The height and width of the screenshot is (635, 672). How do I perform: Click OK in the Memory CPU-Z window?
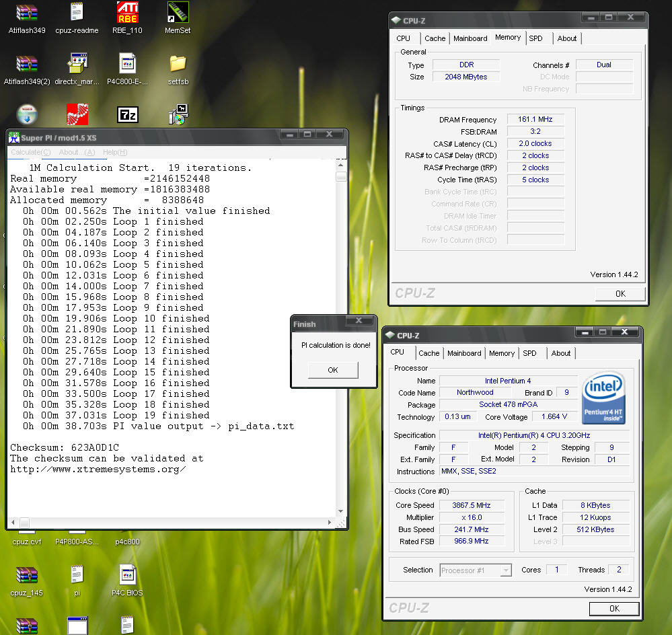(620, 293)
